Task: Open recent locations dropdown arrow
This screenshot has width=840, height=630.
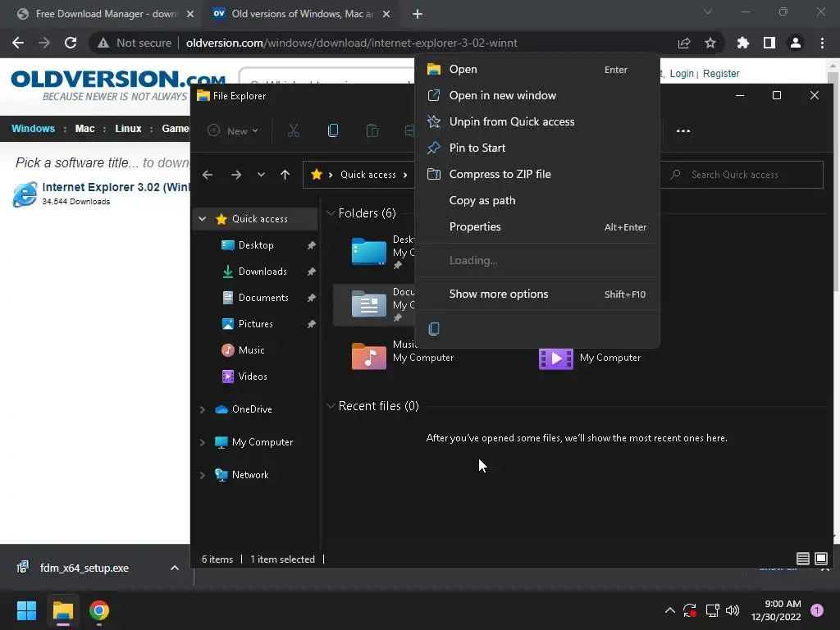Action: 261,175
